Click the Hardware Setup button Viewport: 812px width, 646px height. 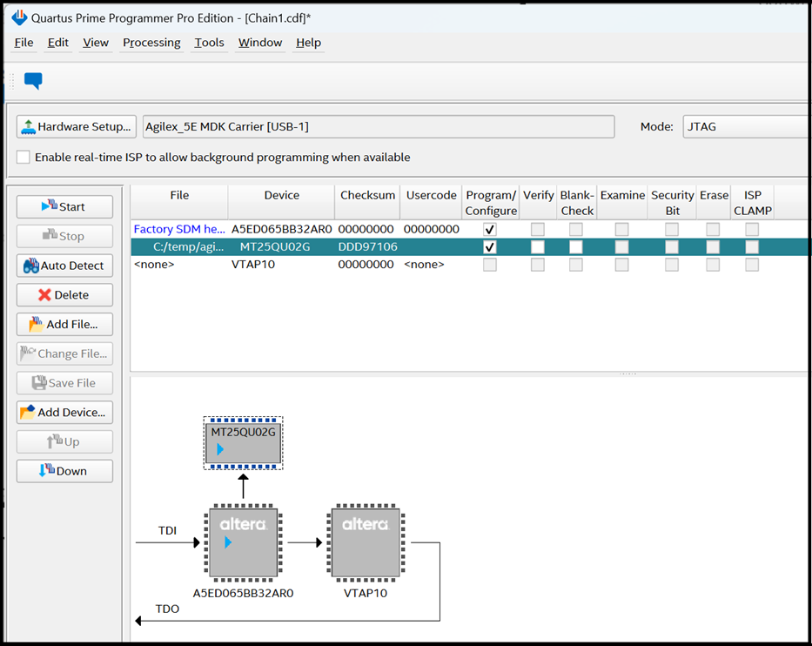(77, 126)
